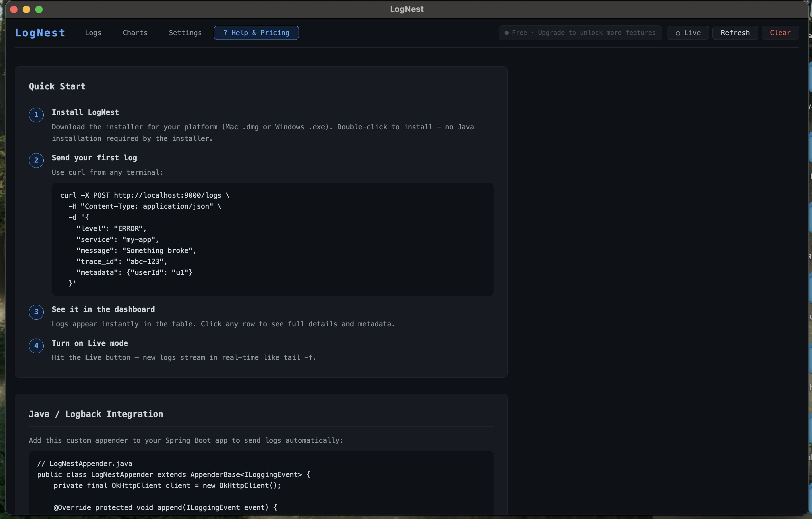Click the step 2 number badge
This screenshot has width=812, height=519.
[36, 160]
